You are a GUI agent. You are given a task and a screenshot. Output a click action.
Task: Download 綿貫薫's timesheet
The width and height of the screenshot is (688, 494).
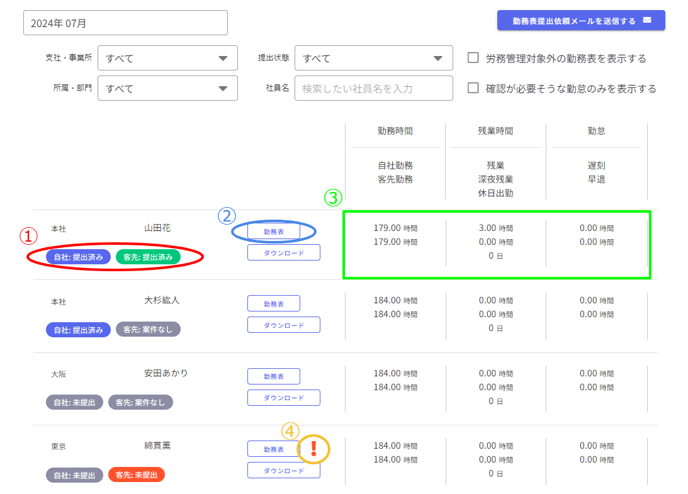coord(283,471)
